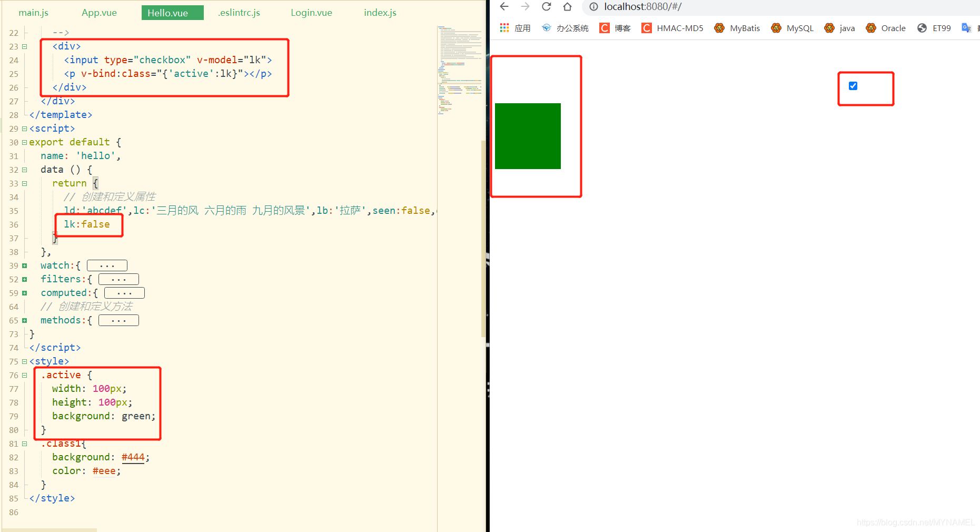This screenshot has width=980, height=532.
Task: Expand the watch fold at line 39
Action: coord(24,265)
